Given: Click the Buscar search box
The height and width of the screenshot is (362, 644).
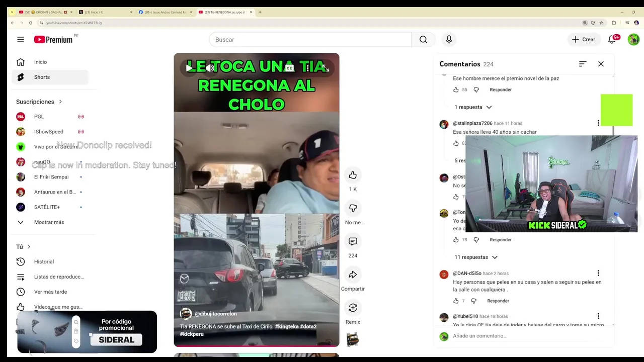Looking at the screenshot, I should click(310, 40).
